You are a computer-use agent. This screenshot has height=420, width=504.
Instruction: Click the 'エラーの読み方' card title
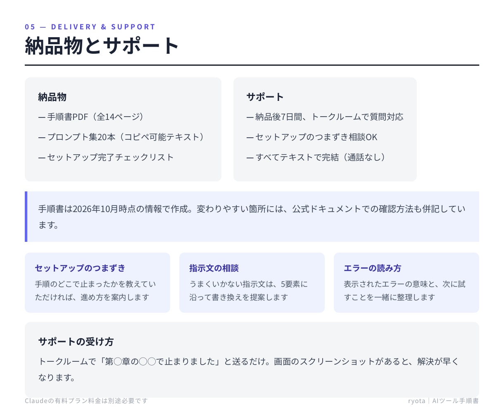[372, 268]
